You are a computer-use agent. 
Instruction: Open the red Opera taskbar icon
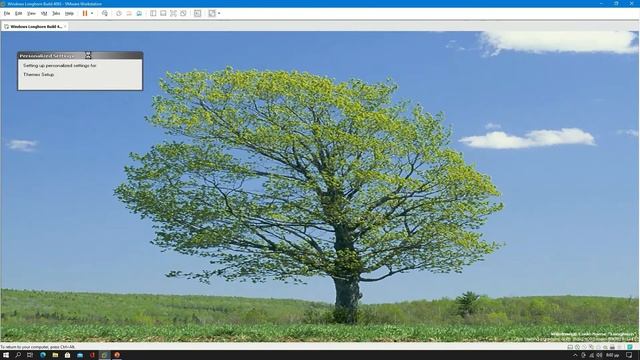(x=92, y=355)
